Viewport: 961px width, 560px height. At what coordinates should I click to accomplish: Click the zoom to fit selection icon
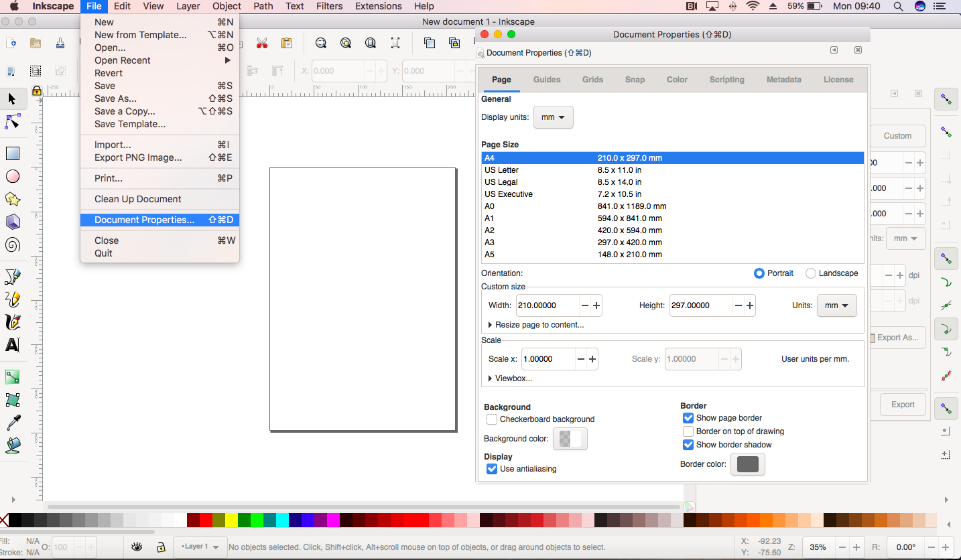(x=321, y=44)
